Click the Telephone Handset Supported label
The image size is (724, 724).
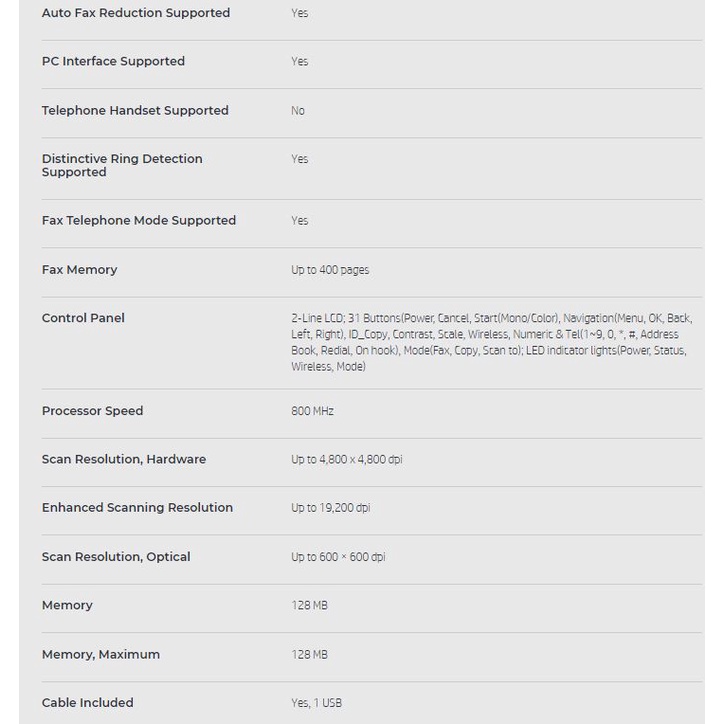coord(135,110)
